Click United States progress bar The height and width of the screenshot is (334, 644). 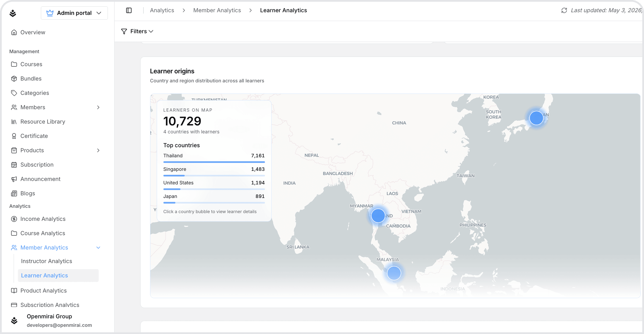tap(214, 189)
